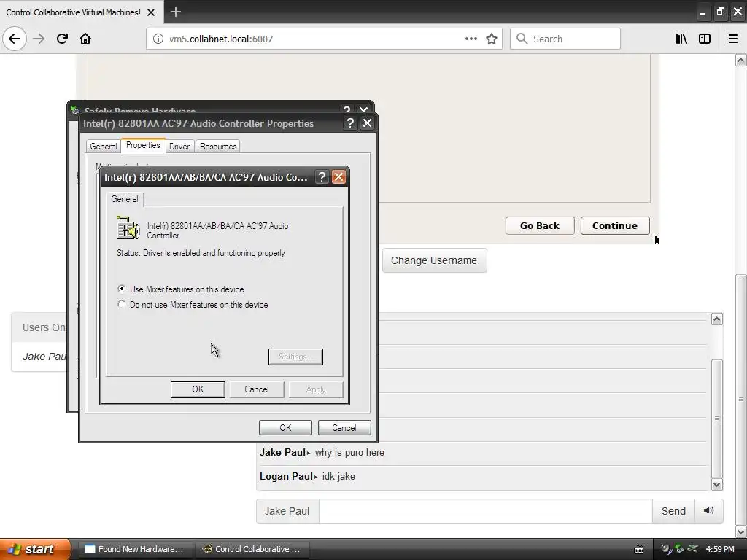This screenshot has width=747, height=560.
Task: Show site information icon in address bar
Action: [x=158, y=39]
